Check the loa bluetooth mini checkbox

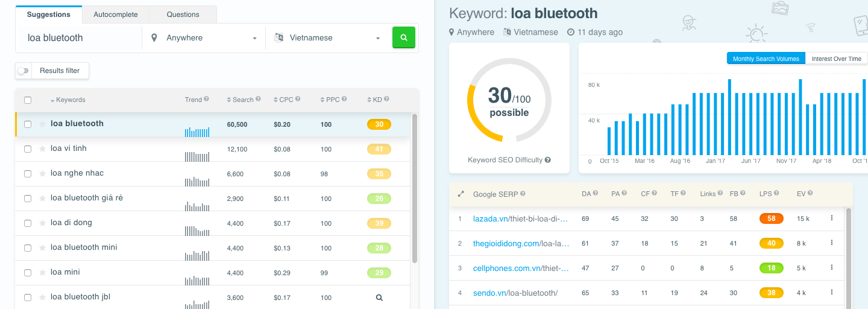28,248
